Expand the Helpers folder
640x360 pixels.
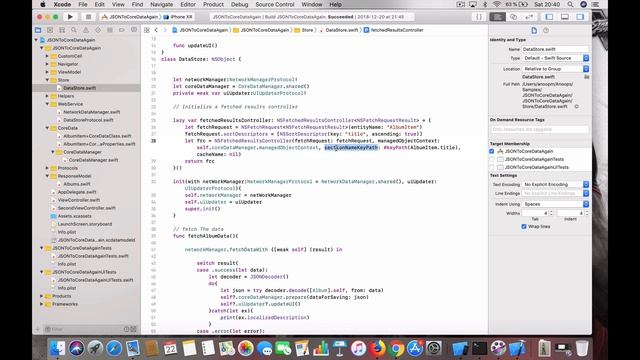click(x=47, y=96)
